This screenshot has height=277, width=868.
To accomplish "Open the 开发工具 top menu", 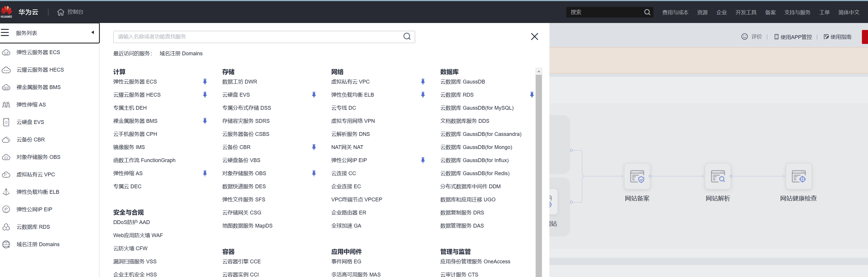I will pos(746,13).
